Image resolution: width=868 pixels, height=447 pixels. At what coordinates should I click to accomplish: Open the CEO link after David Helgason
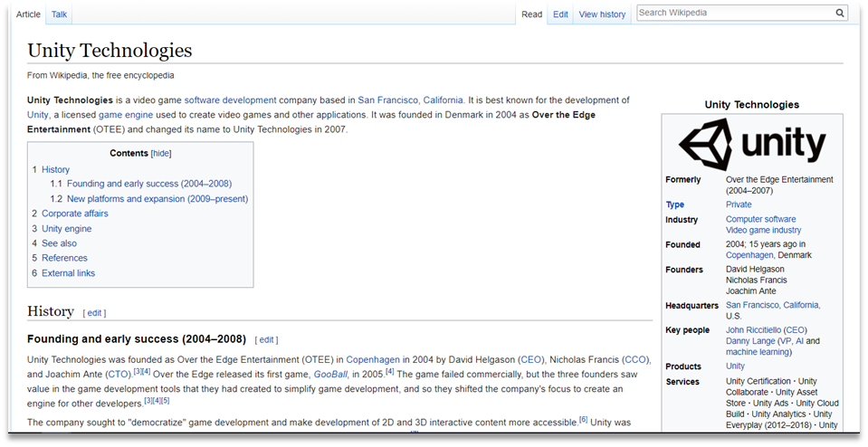point(531,359)
